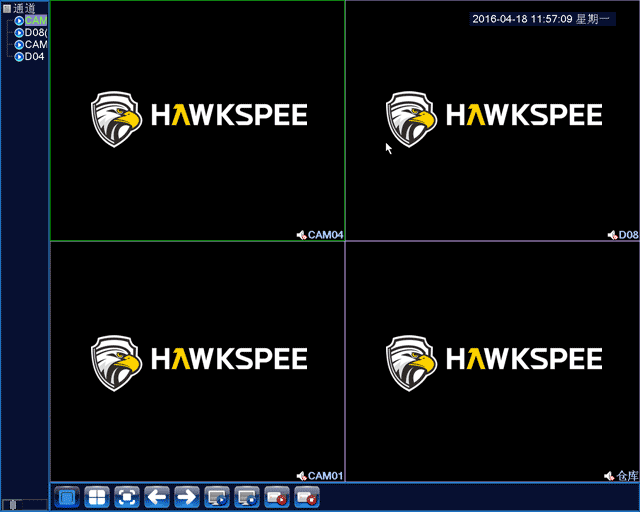Stop recording all via red-stop button

pos(307,497)
